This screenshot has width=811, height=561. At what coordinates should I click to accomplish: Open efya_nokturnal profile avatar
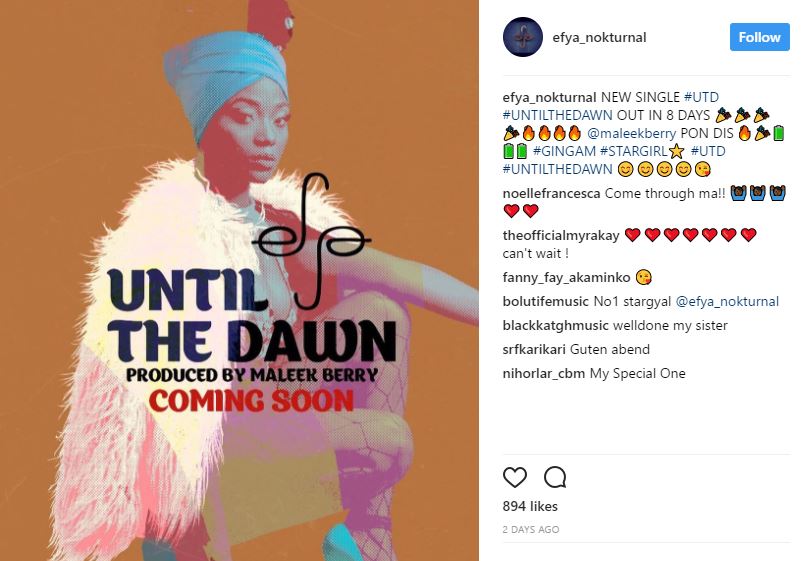tap(522, 37)
